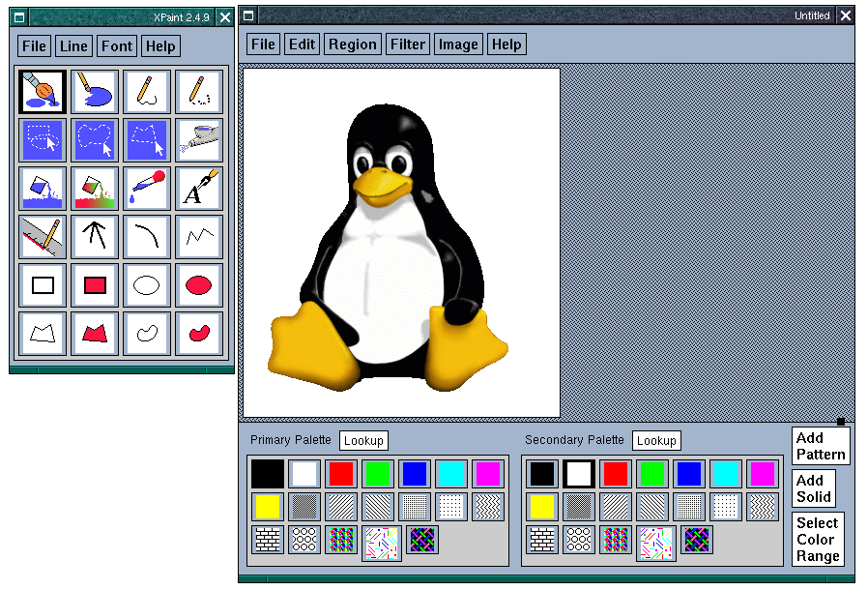Select the Polygon selection tool
Viewport: 868px width, 590px height.
[147, 139]
